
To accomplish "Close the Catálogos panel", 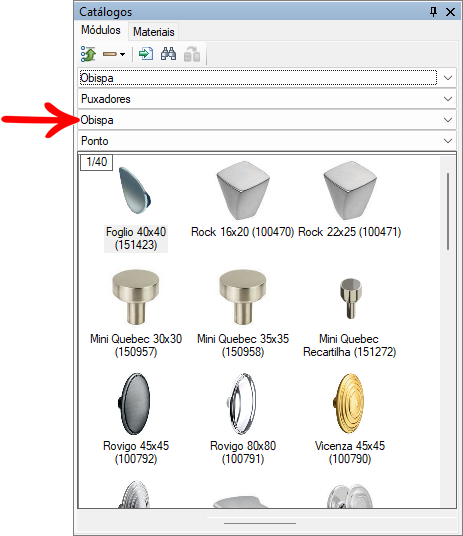I will [450, 12].
